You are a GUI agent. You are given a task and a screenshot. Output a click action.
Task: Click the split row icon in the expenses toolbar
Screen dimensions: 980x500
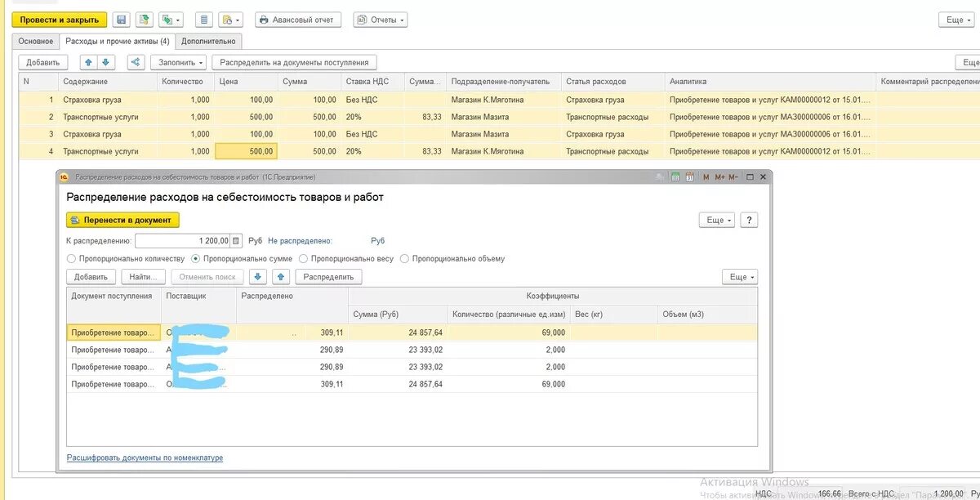(136, 62)
